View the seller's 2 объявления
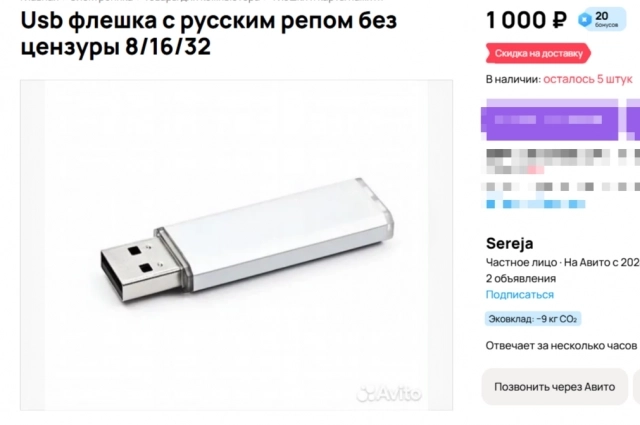 point(521,278)
